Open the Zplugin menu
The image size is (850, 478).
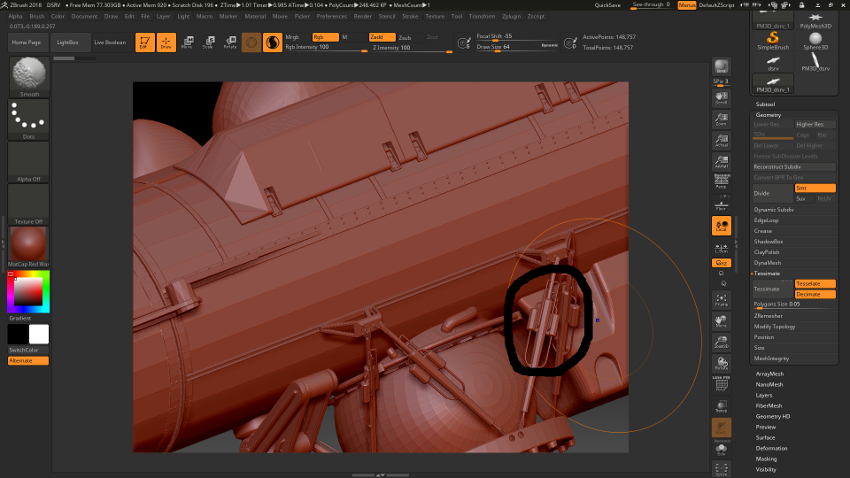[x=511, y=16]
